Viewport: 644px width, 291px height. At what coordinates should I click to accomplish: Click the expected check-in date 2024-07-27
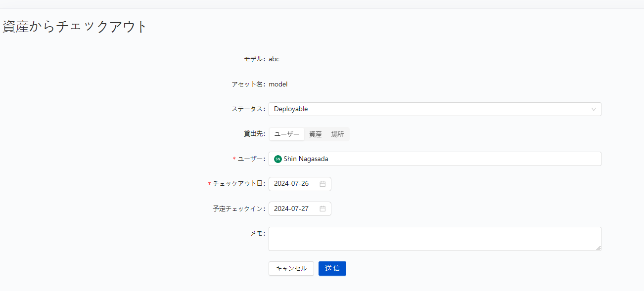point(292,209)
